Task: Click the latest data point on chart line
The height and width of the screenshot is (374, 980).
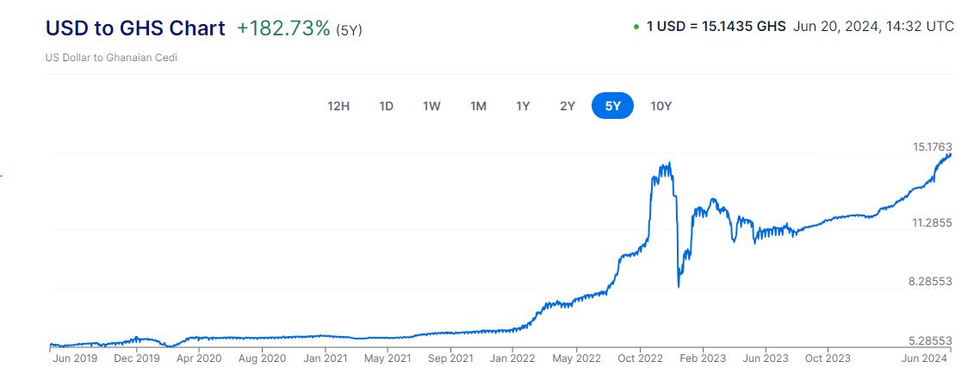Action: tap(950, 154)
